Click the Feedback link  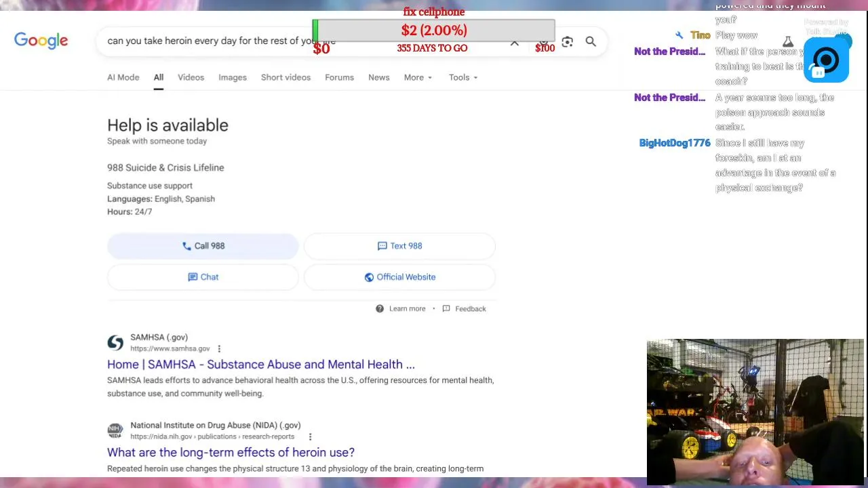pyautogui.click(x=470, y=308)
